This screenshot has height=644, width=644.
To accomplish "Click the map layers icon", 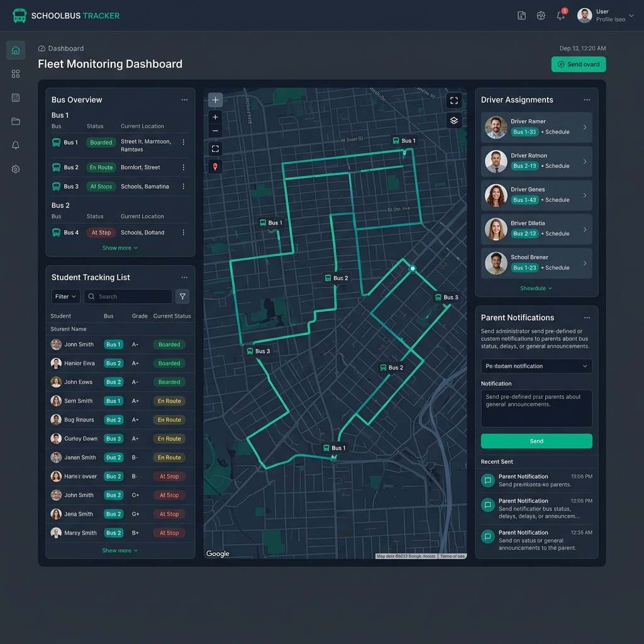I will (x=454, y=120).
